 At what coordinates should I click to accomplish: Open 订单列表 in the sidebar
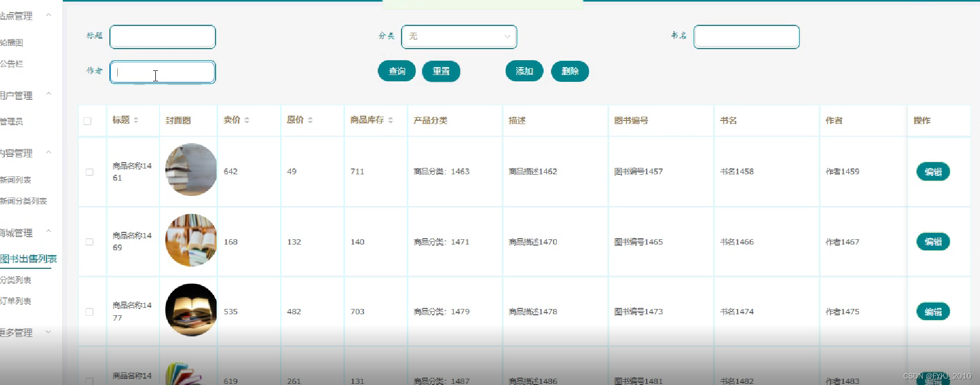15,301
